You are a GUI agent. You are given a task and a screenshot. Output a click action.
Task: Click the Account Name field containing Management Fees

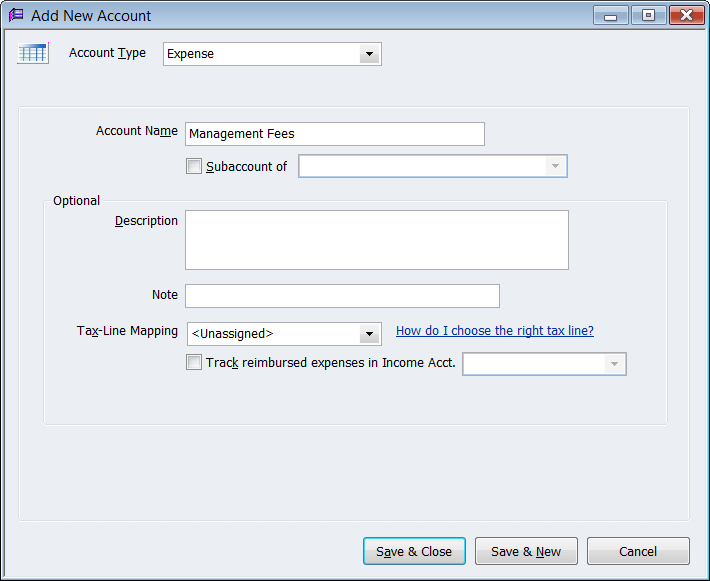334,134
